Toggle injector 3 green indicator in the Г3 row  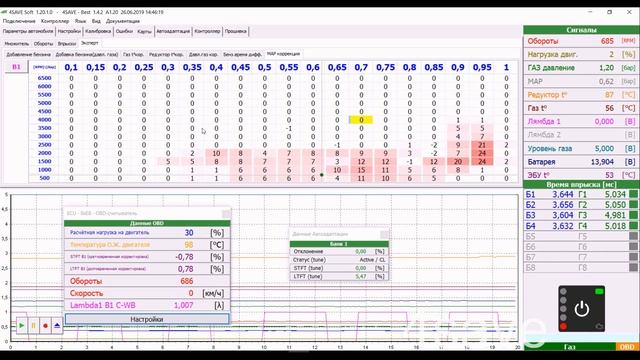click(x=634, y=215)
